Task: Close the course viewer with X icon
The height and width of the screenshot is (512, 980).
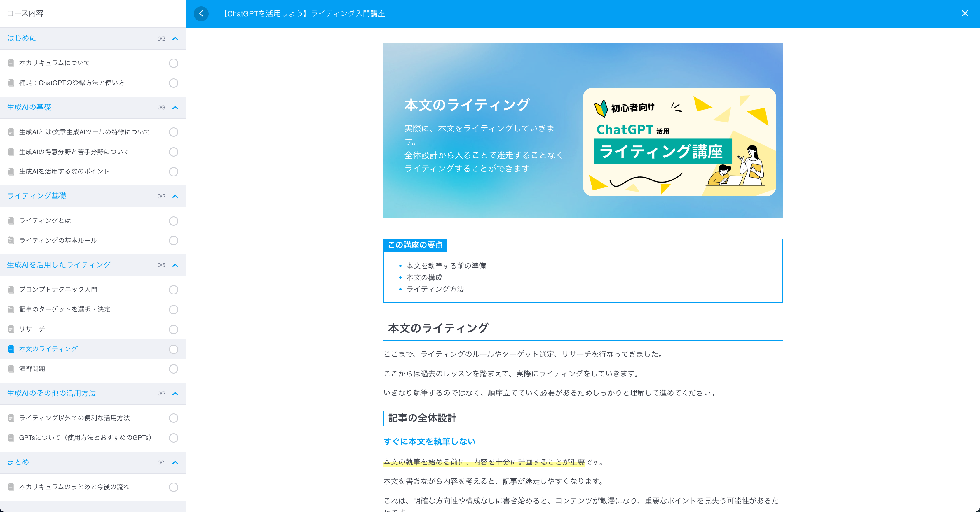Action: 965,14
